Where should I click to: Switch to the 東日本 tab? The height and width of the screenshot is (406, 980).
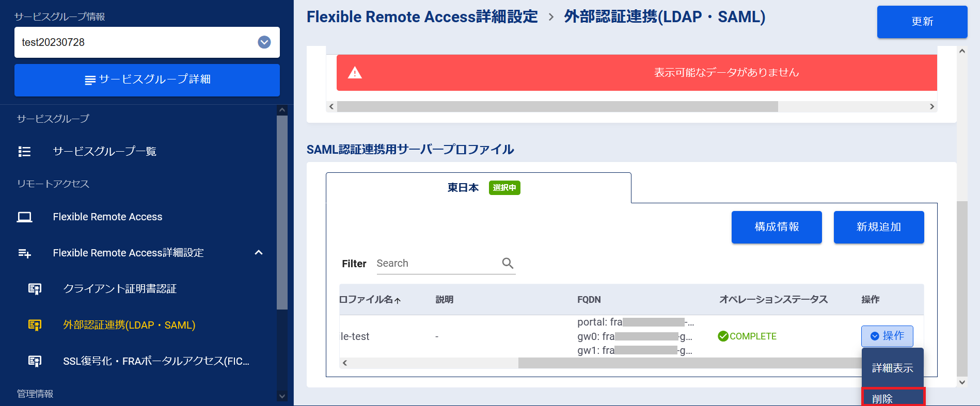coord(478,188)
